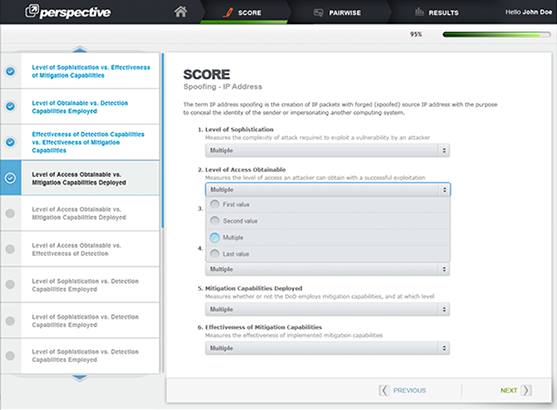The width and height of the screenshot is (557, 410).
Task: Click the pencil icon beside SCORE
Action: [x=228, y=12]
